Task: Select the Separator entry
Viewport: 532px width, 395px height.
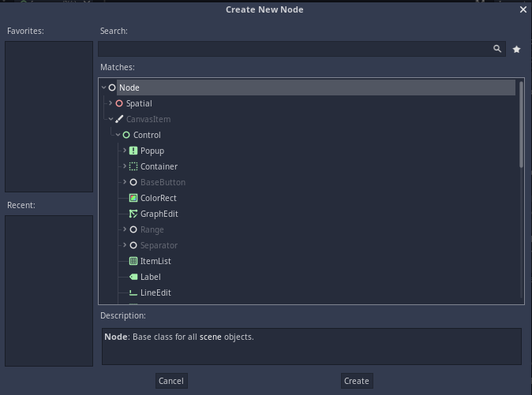Action: [159, 246]
